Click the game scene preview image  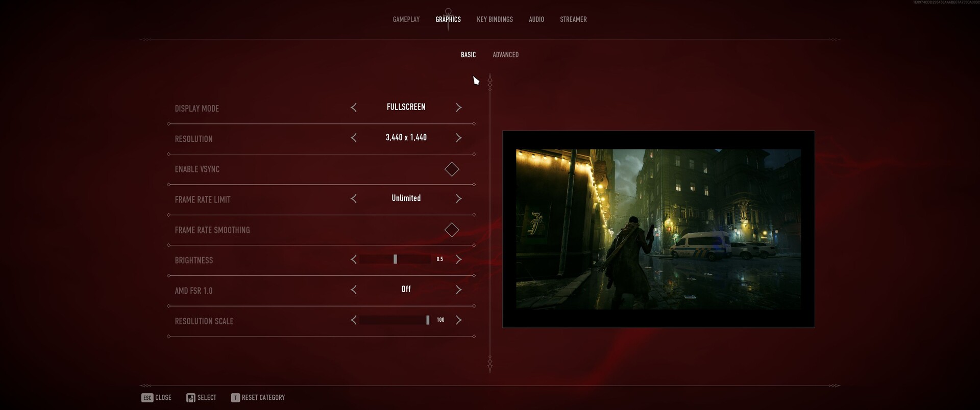point(658,229)
